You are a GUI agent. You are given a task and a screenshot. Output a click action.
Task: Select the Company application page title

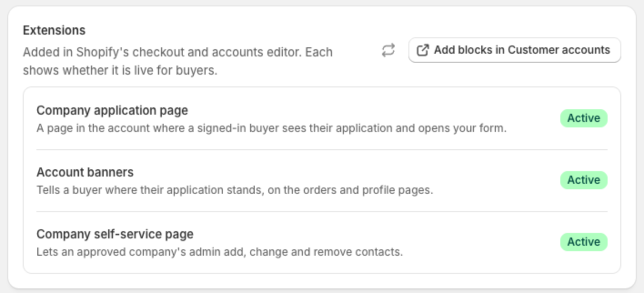112,111
